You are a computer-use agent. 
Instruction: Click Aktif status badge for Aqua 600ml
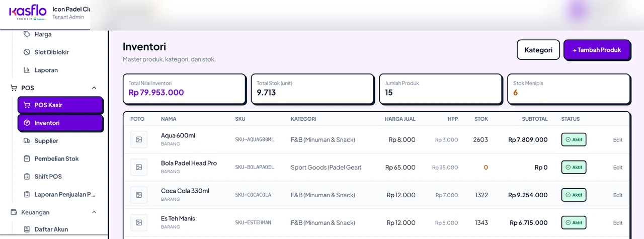click(574, 139)
